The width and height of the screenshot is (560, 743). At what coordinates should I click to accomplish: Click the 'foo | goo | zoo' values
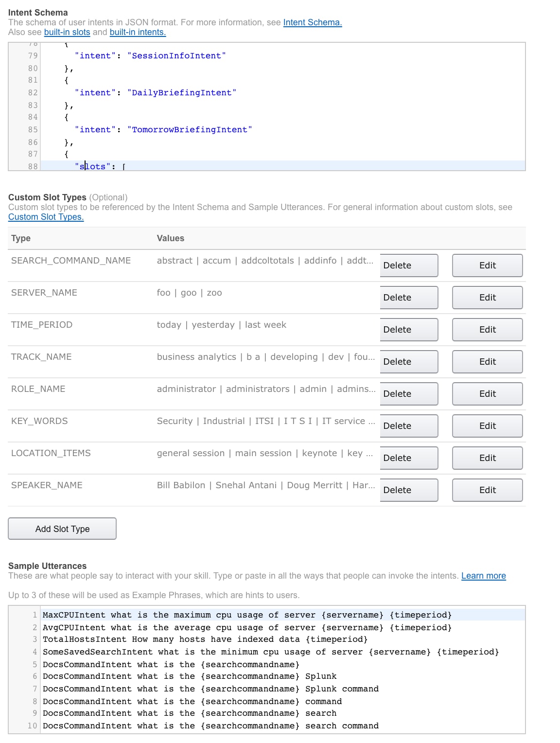pos(190,293)
